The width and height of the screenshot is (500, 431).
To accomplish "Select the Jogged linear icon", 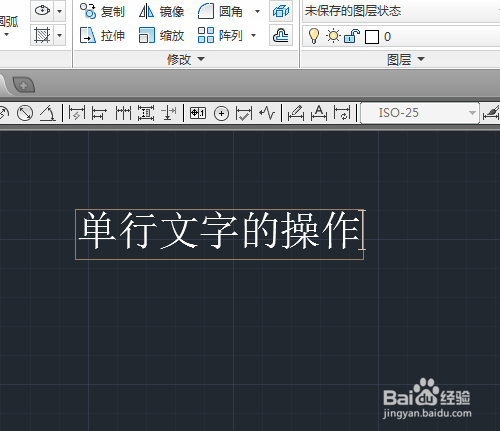I will [x=267, y=113].
